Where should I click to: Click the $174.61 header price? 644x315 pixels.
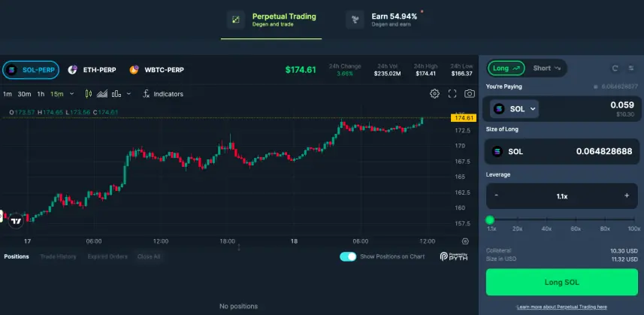pos(301,70)
